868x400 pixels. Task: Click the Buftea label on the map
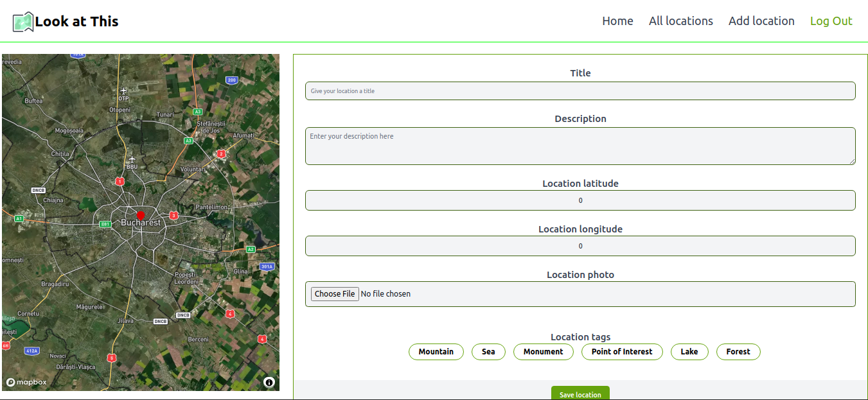click(x=33, y=101)
